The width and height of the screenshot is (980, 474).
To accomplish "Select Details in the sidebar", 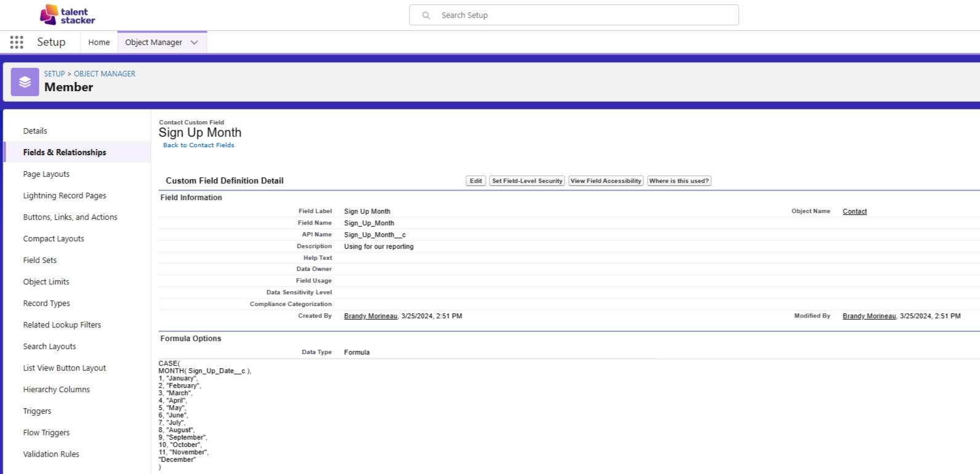I will 35,131.
